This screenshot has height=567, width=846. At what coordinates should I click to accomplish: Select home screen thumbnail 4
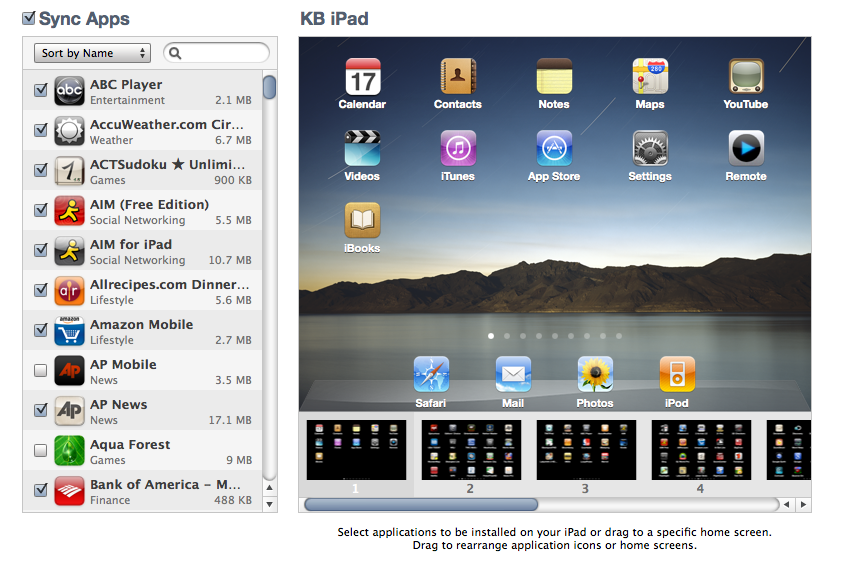click(701, 450)
